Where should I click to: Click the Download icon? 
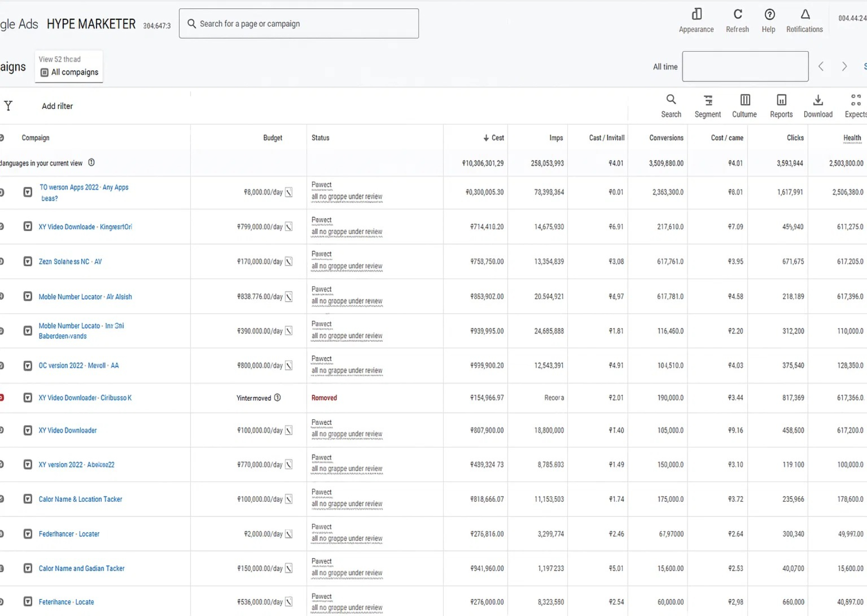pyautogui.click(x=818, y=100)
